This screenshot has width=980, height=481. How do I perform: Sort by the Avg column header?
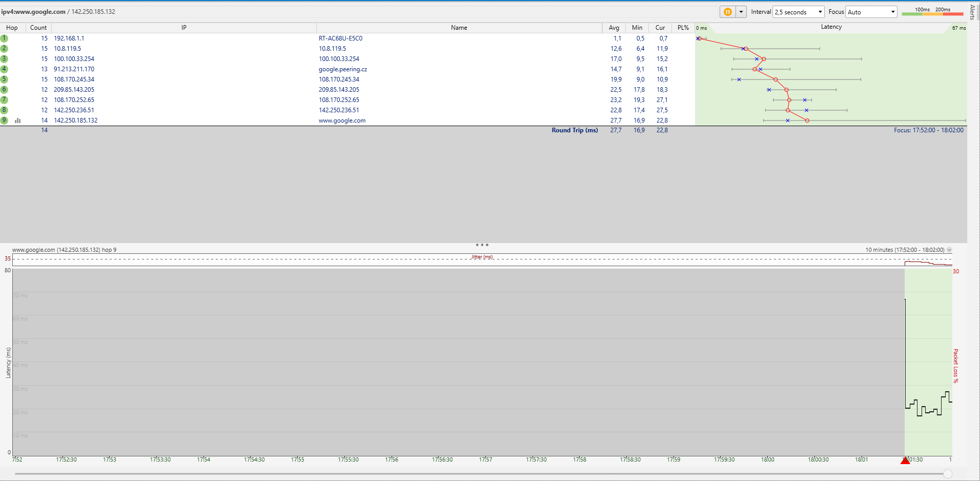[614, 28]
